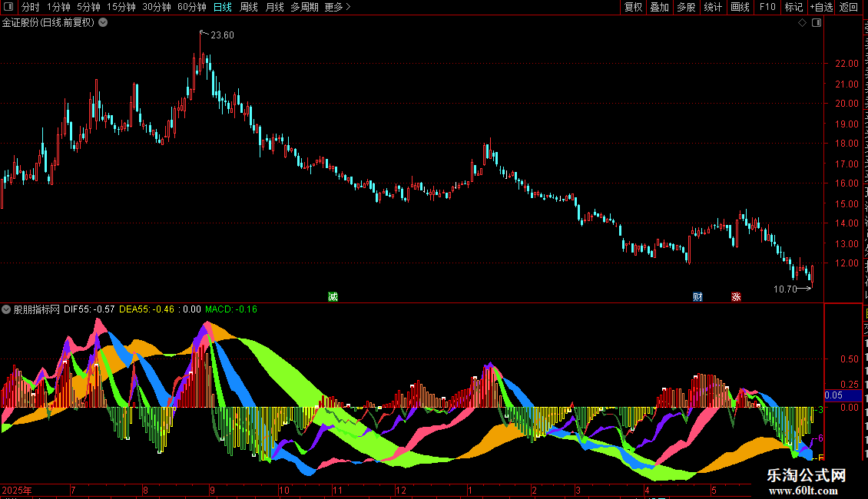Screen dimensions: 868x499
Task: Click the 标记 mark button
Action: click(x=793, y=7)
